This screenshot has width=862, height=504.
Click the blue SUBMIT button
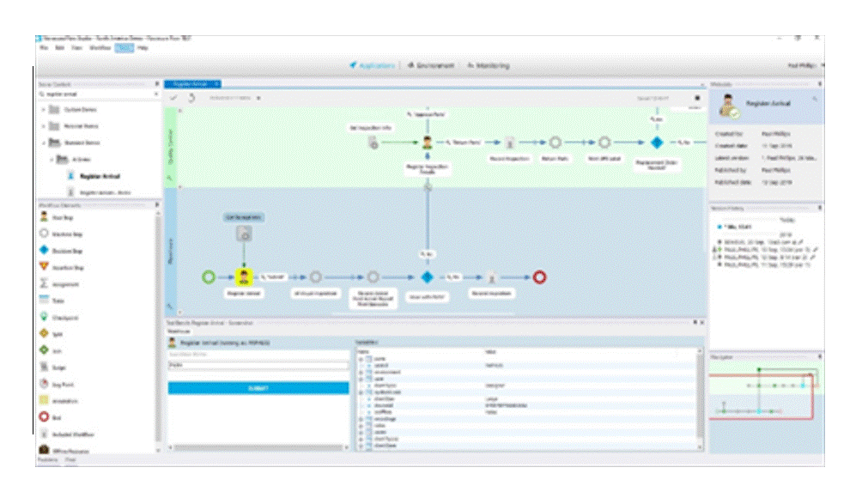pyautogui.click(x=258, y=388)
